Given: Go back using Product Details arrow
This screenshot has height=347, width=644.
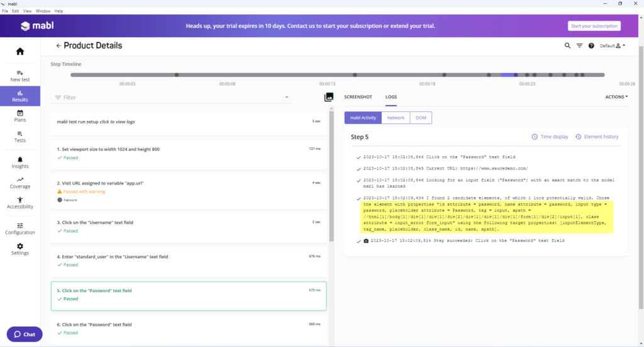Looking at the screenshot, I should pos(58,46).
